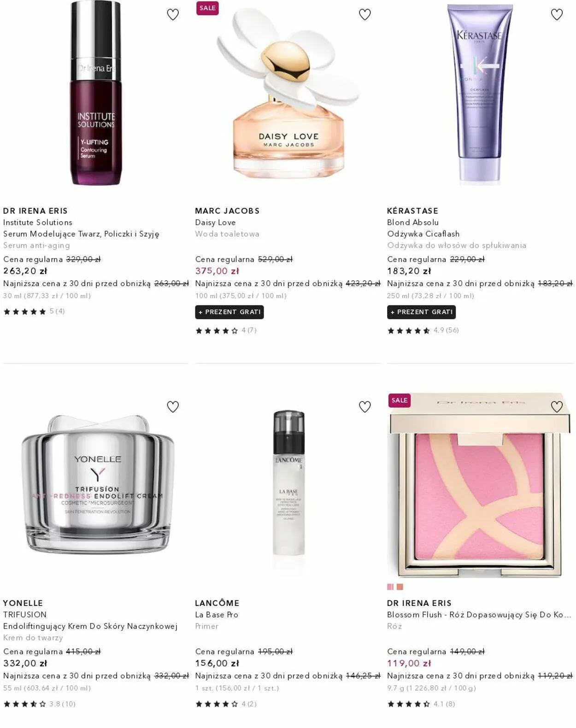Save Yonelle Trifusion cream to favorites
Screen dimensions: 576x728
pyautogui.click(x=173, y=407)
